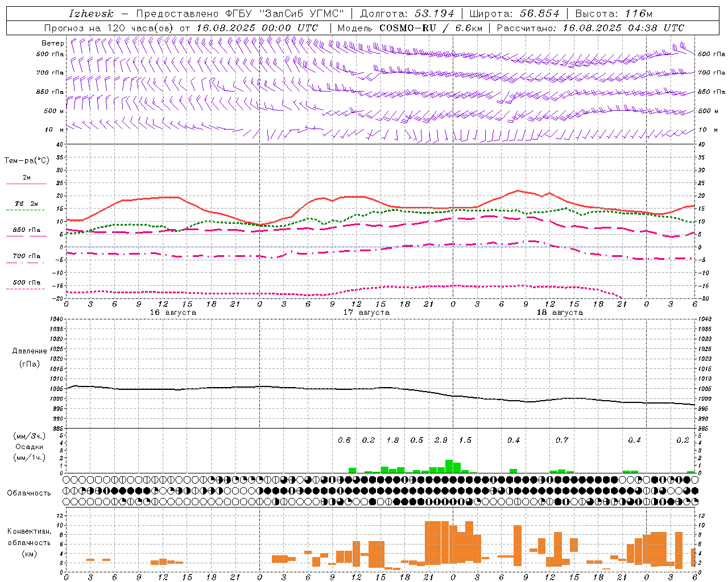
Task: Click the 16 августа date label
Action: [173, 313]
